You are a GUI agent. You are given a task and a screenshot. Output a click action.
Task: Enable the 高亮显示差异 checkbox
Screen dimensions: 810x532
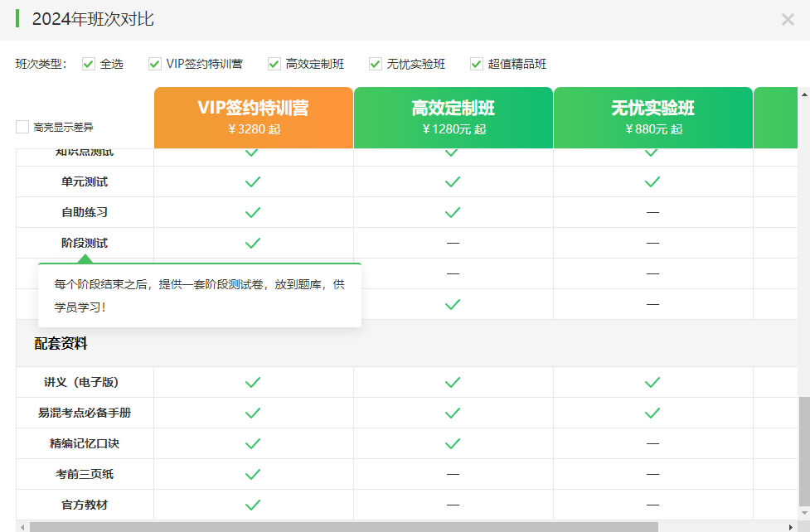click(x=22, y=127)
